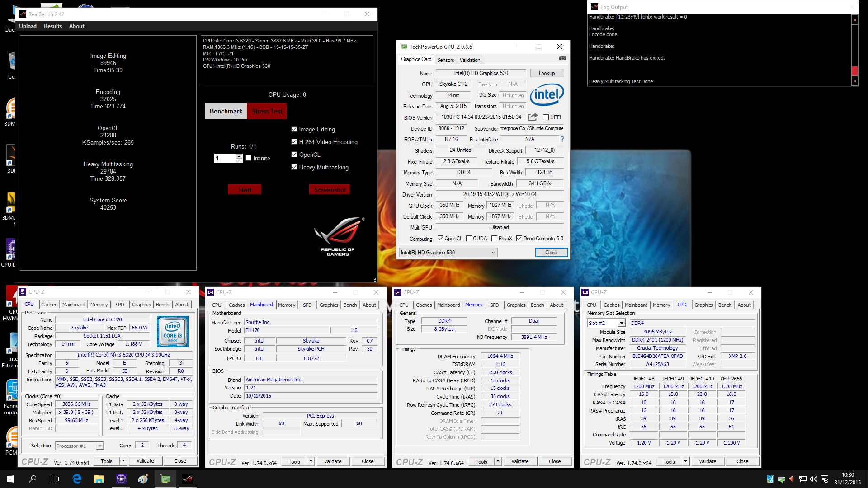Click the Log Output scrollbar red thumb

(854, 71)
